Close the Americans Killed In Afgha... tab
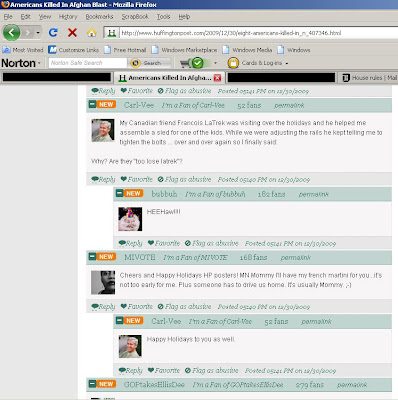398x400 pixels. pyautogui.click(x=217, y=78)
